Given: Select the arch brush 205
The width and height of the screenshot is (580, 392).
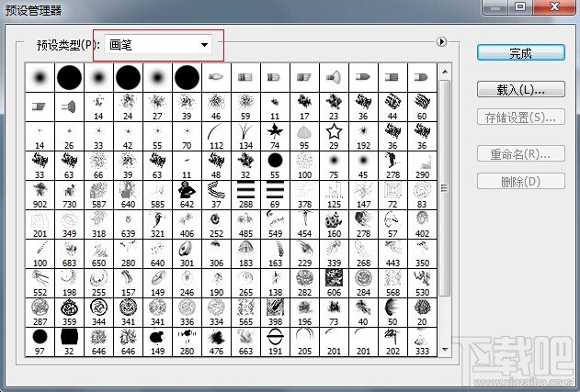Looking at the screenshot, I should click(305, 342).
